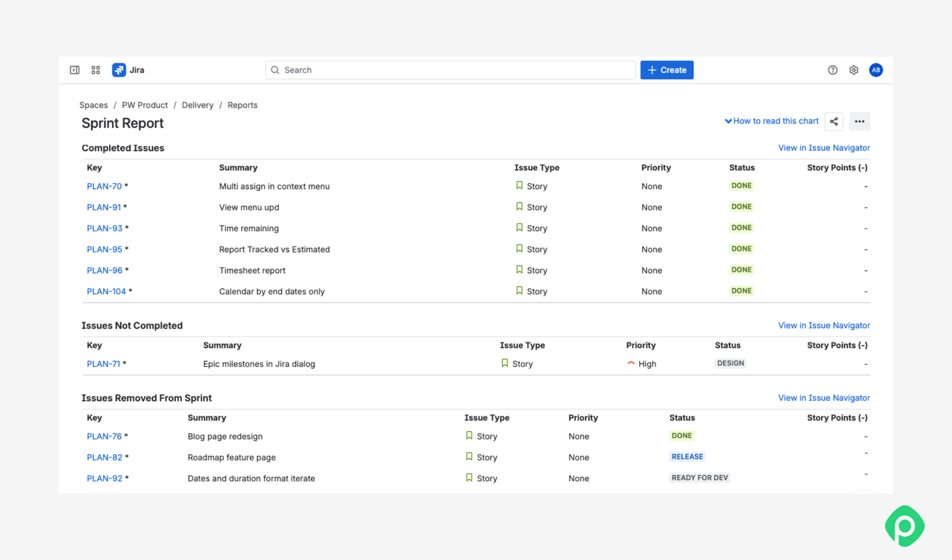Open issue PLAN-104

(x=106, y=291)
